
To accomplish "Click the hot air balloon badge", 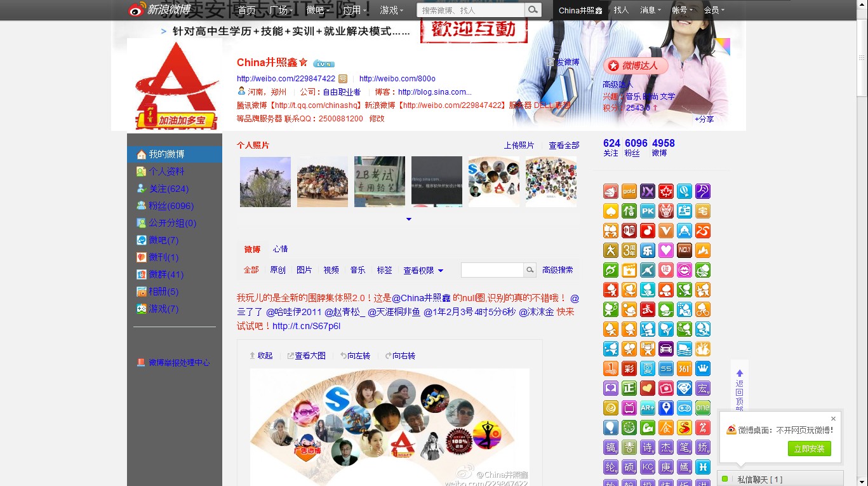I will coord(684,191).
